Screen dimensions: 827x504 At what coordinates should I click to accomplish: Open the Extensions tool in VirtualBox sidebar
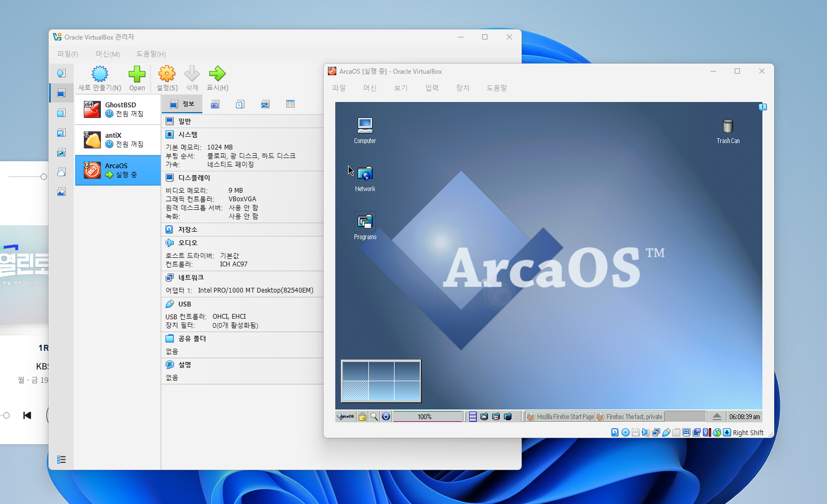tap(61, 113)
